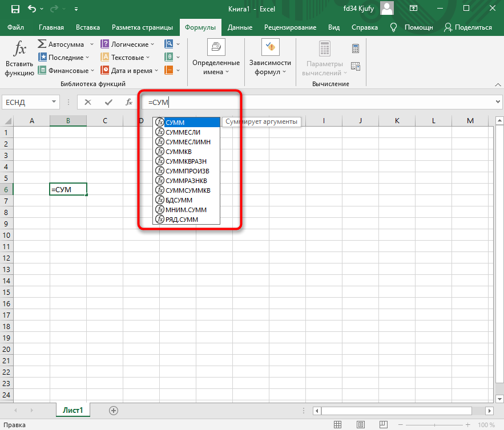The height and width of the screenshot is (430, 504).
Task: Click the save icon in the title bar
Action: (x=15, y=9)
